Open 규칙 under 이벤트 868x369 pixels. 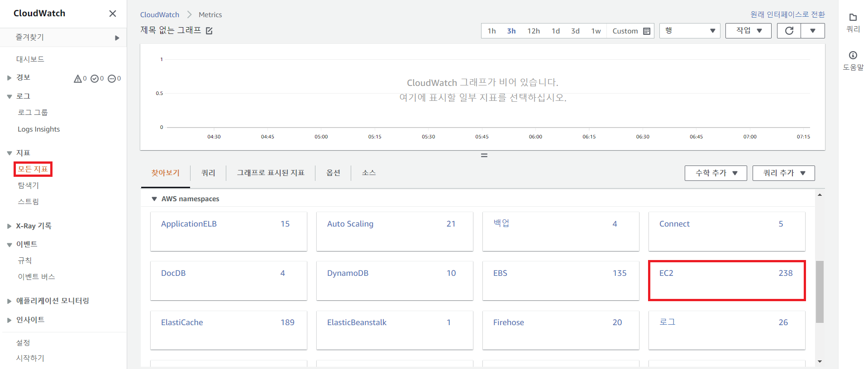tap(25, 260)
